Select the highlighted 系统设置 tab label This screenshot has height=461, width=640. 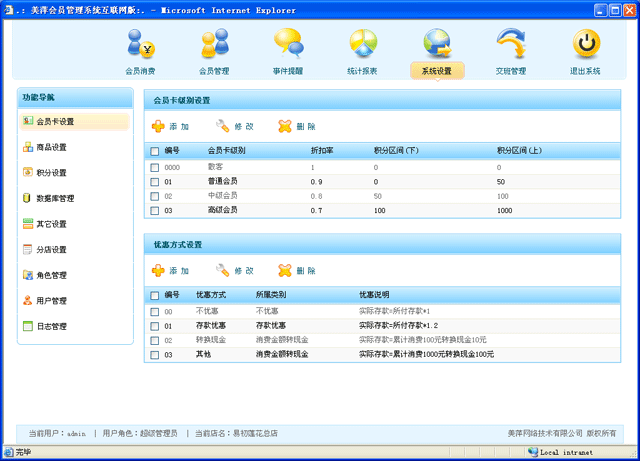(437, 71)
